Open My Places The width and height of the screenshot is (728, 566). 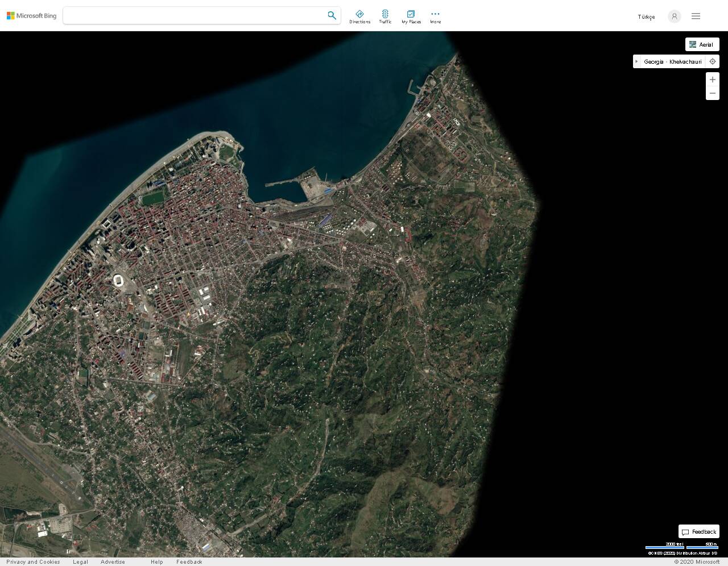tap(411, 16)
